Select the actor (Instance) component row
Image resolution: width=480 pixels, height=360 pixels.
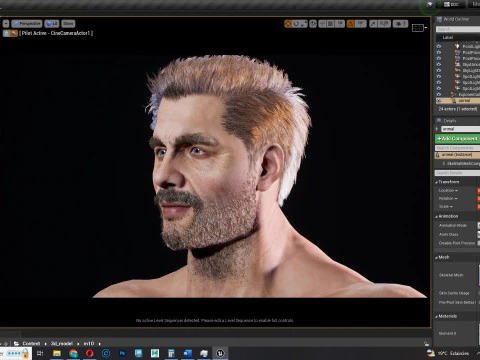tap(457, 155)
